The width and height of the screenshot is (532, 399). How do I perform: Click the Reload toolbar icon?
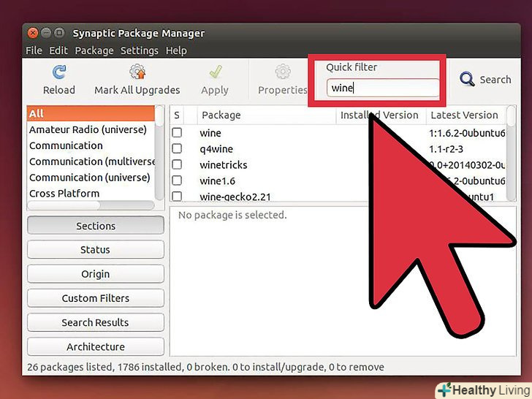[59, 72]
